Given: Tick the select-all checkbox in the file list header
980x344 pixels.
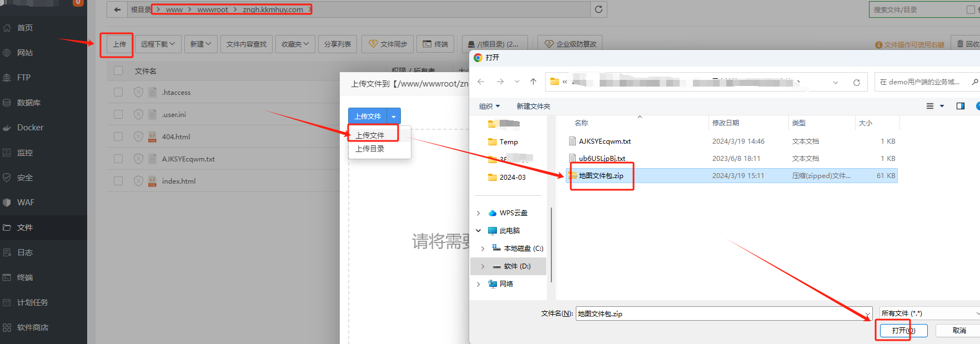Looking at the screenshot, I should click(x=118, y=70).
